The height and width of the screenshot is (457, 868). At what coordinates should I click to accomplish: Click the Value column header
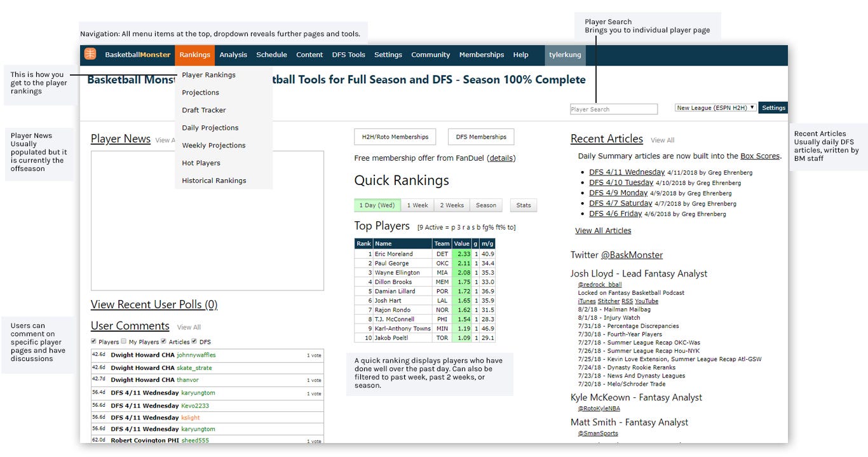[x=462, y=243]
